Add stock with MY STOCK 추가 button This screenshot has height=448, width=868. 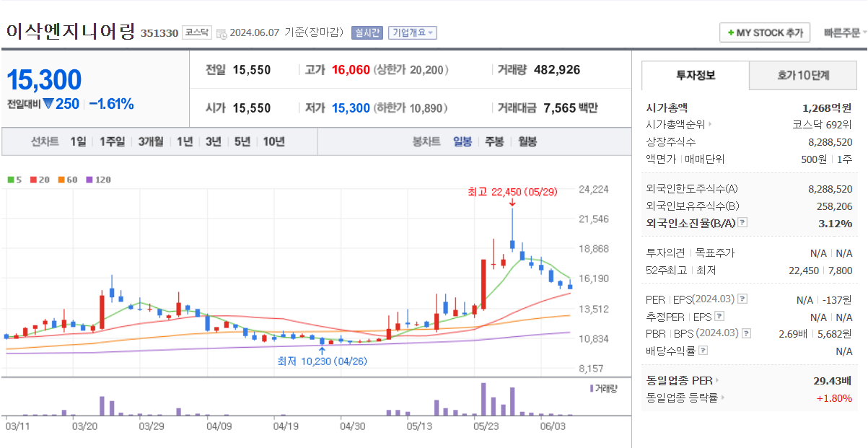pyautogui.click(x=765, y=33)
